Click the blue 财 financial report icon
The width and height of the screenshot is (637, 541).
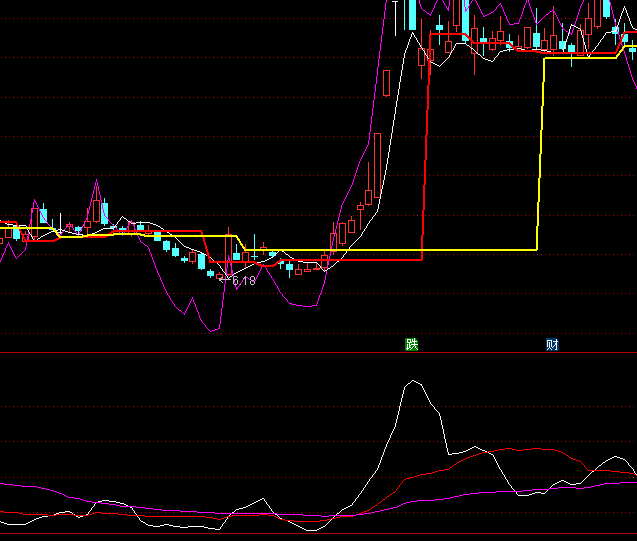pos(552,345)
